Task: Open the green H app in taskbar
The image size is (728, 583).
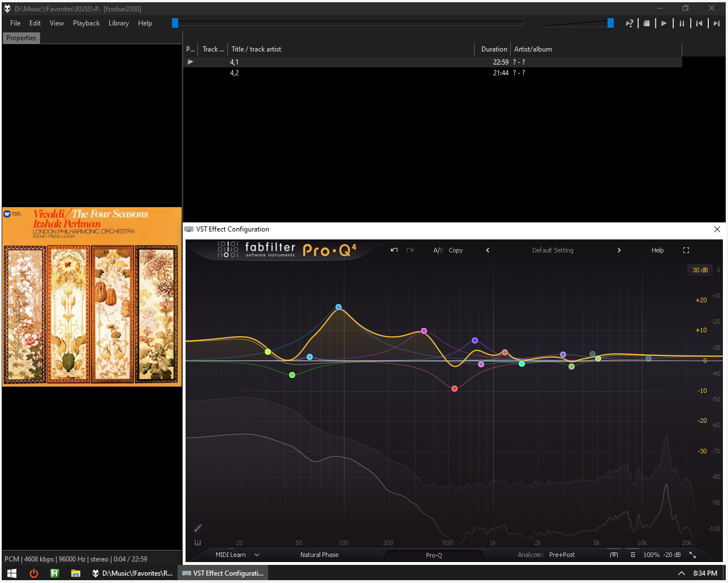Action: point(55,573)
